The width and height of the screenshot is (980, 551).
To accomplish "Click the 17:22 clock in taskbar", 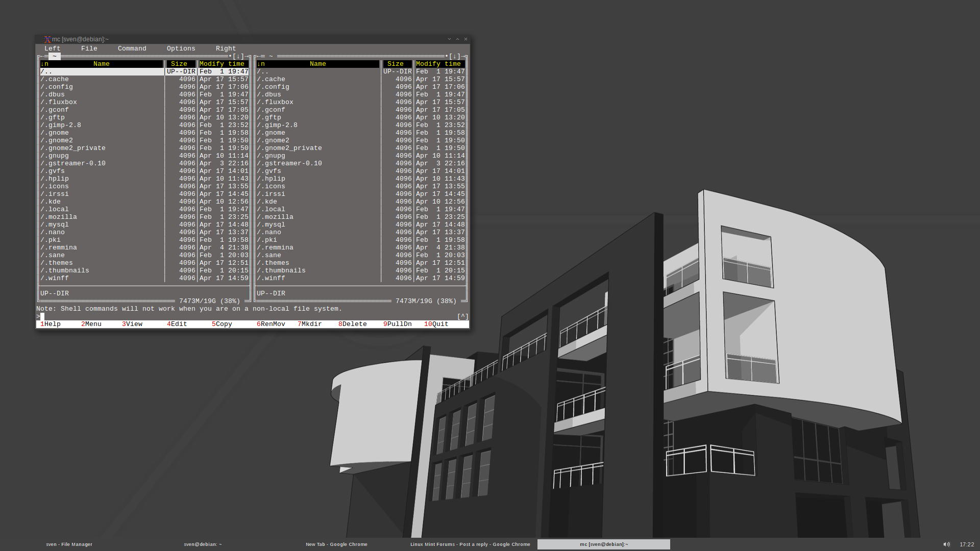I will coord(967,544).
